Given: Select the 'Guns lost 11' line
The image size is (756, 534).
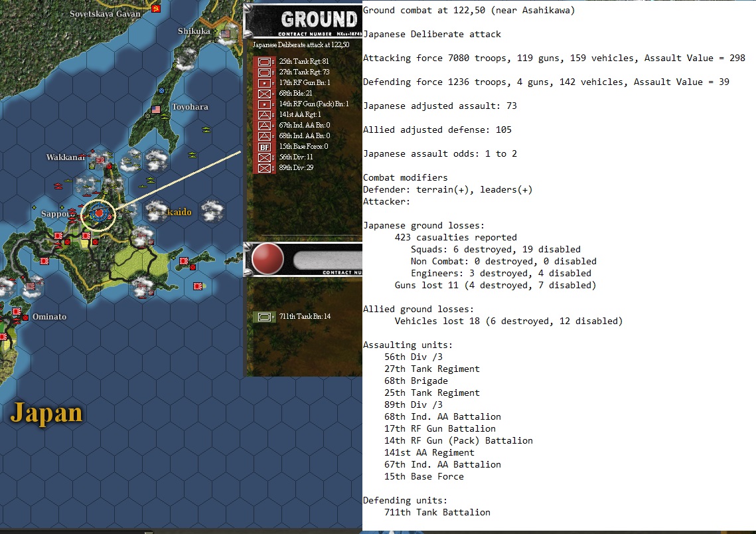Looking at the screenshot, I should (496, 285).
